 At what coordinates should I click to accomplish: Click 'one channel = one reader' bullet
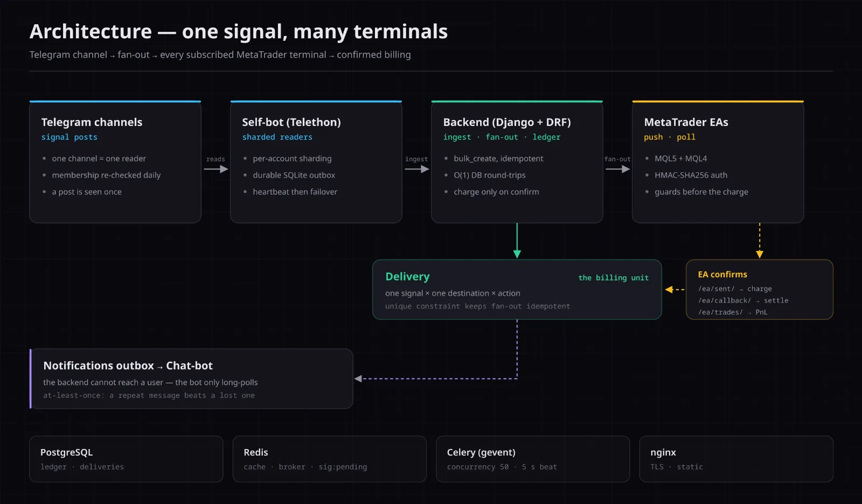pyautogui.click(x=99, y=158)
